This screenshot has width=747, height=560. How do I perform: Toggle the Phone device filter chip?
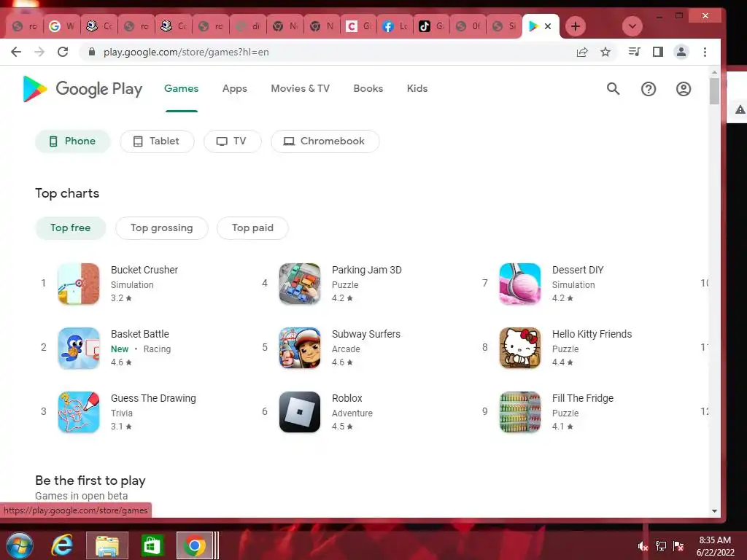73,141
